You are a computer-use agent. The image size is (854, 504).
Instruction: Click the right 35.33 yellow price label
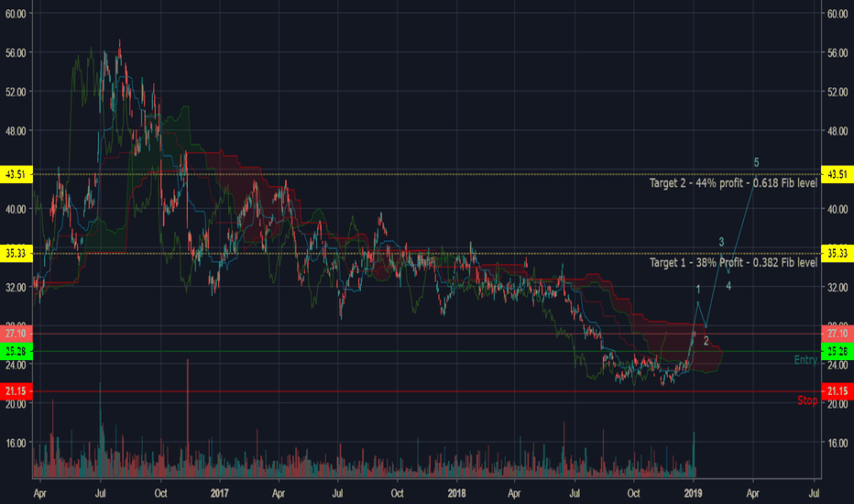[838, 253]
